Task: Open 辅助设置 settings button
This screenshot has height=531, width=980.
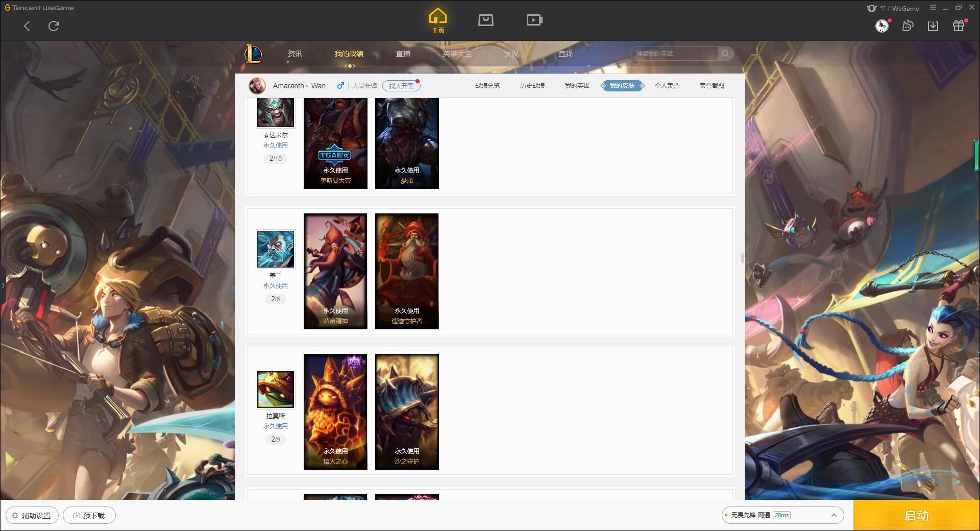Action: click(x=32, y=516)
